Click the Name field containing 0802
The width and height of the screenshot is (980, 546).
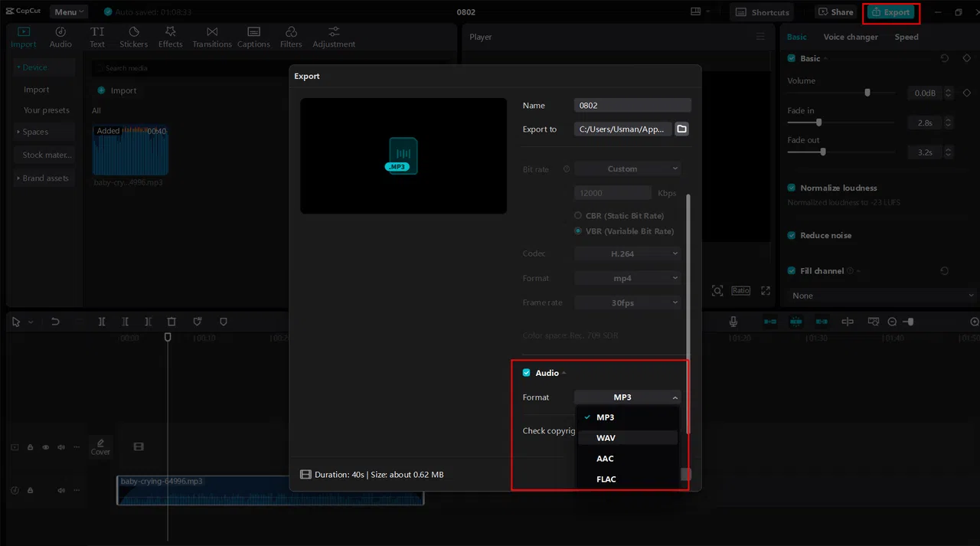632,106
